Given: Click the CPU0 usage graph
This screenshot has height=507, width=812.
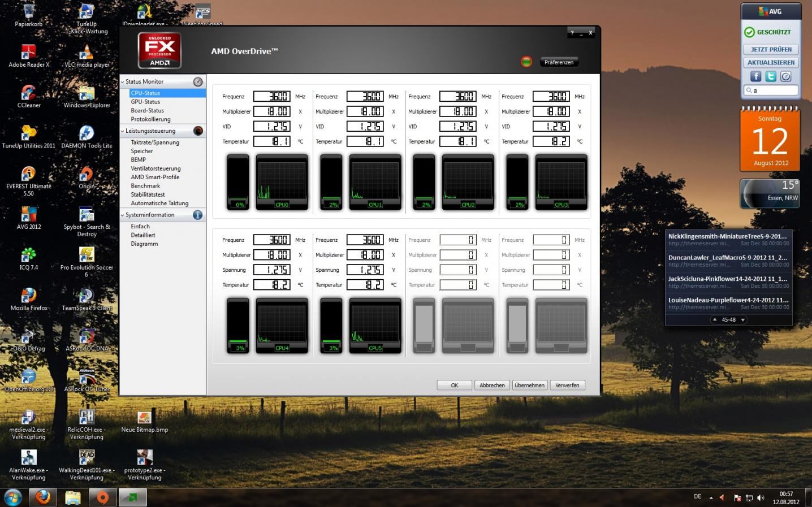Looking at the screenshot, I should pos(282,182).
